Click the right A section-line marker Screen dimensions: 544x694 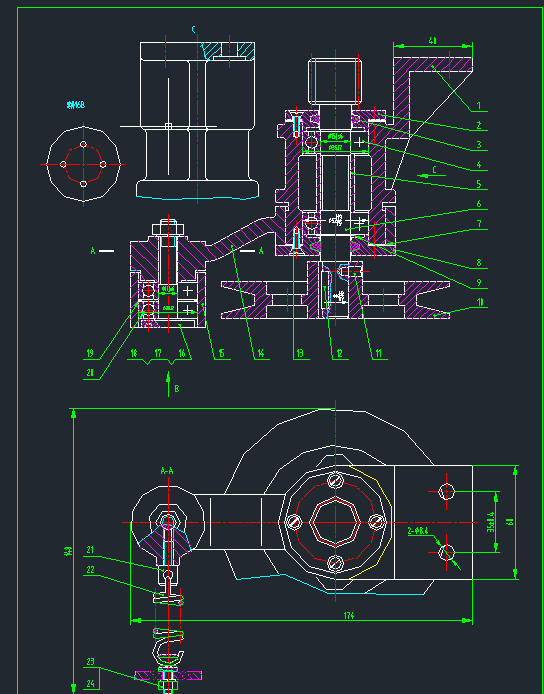261,251
